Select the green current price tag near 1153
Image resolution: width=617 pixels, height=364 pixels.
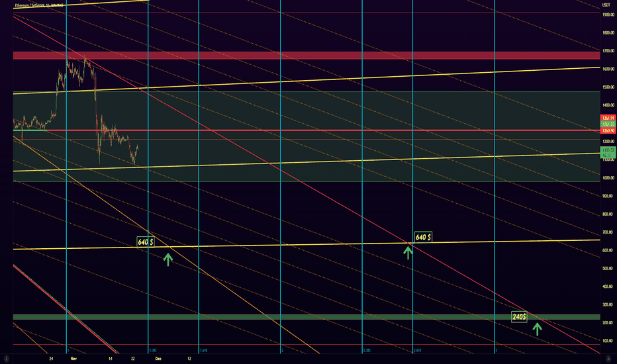pyautogui.click(x=608, y=152)
